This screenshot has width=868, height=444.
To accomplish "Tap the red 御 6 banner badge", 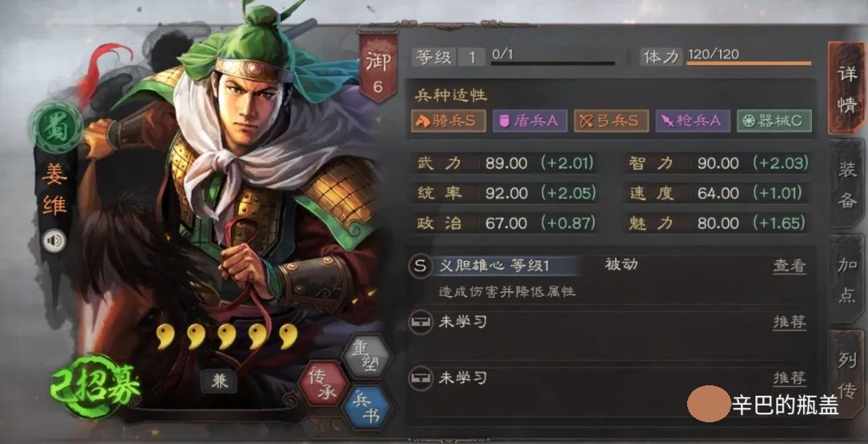I will coord(378,67).
